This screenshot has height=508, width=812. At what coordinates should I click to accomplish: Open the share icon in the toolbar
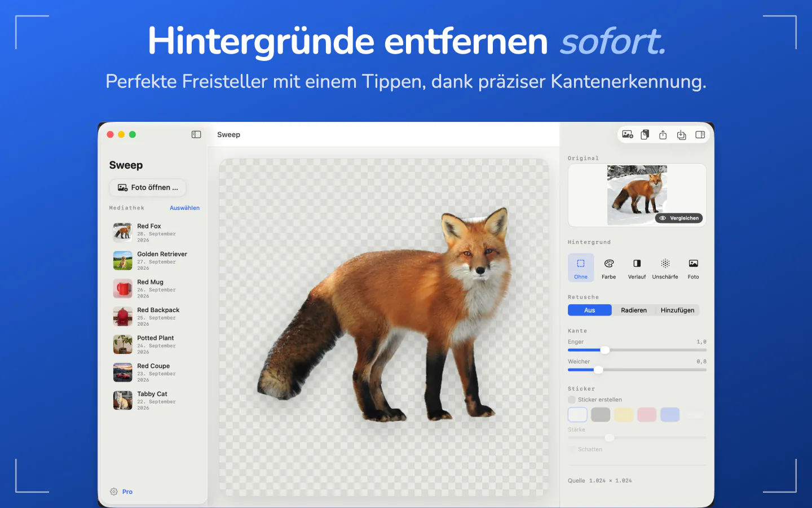coord(663,134)
